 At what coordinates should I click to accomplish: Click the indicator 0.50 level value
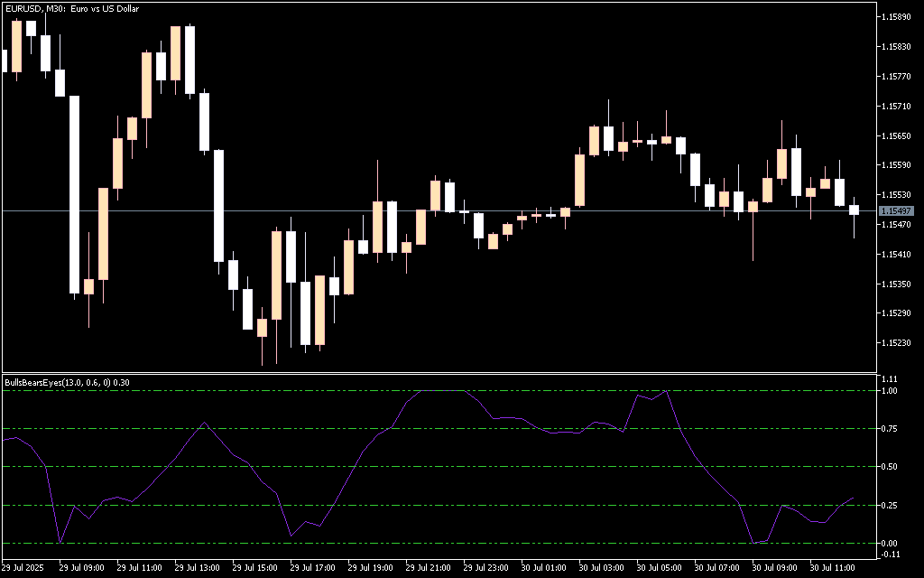(889, 467)
